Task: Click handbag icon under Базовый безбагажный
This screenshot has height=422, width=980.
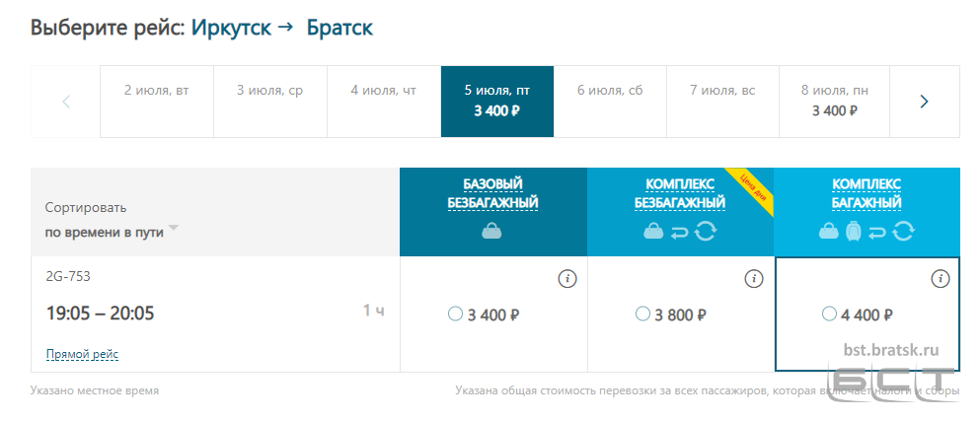Action: 491,232
